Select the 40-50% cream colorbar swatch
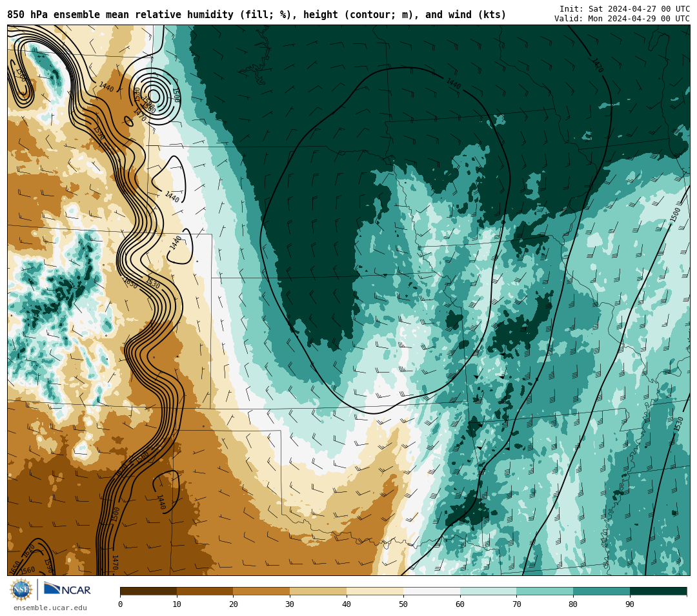 pos(375,591)
